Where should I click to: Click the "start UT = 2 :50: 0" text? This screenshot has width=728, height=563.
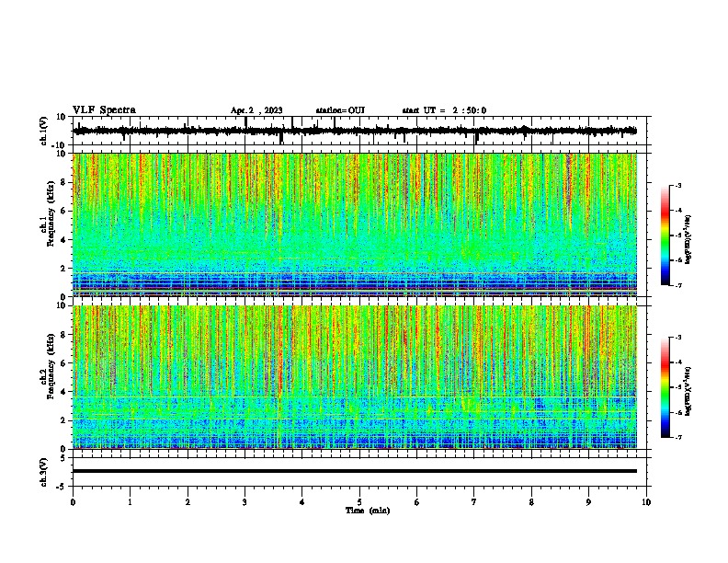[x=444, y=110]
